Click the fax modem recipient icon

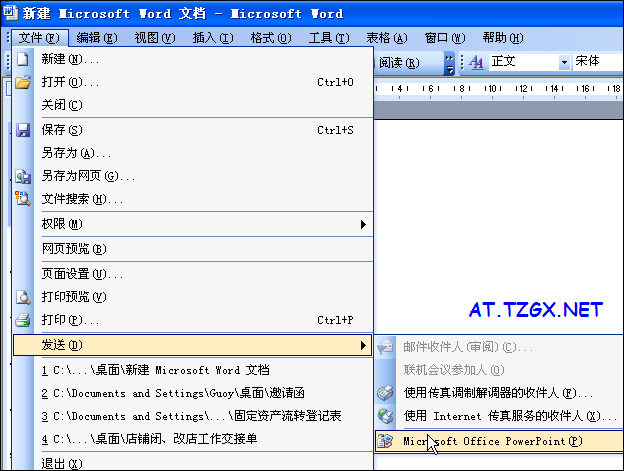[x=385, y=393]
